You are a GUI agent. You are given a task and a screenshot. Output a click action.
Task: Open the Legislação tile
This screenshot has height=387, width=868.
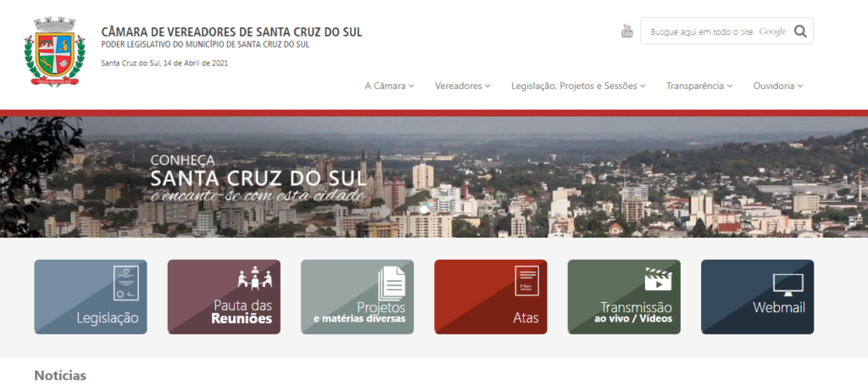click(x=91, y=296)
